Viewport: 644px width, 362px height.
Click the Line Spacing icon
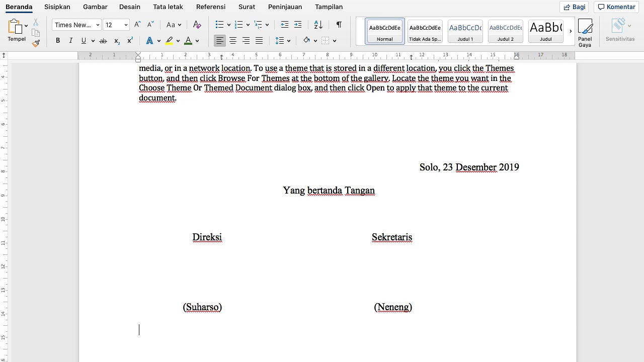(x=280, y=41)
